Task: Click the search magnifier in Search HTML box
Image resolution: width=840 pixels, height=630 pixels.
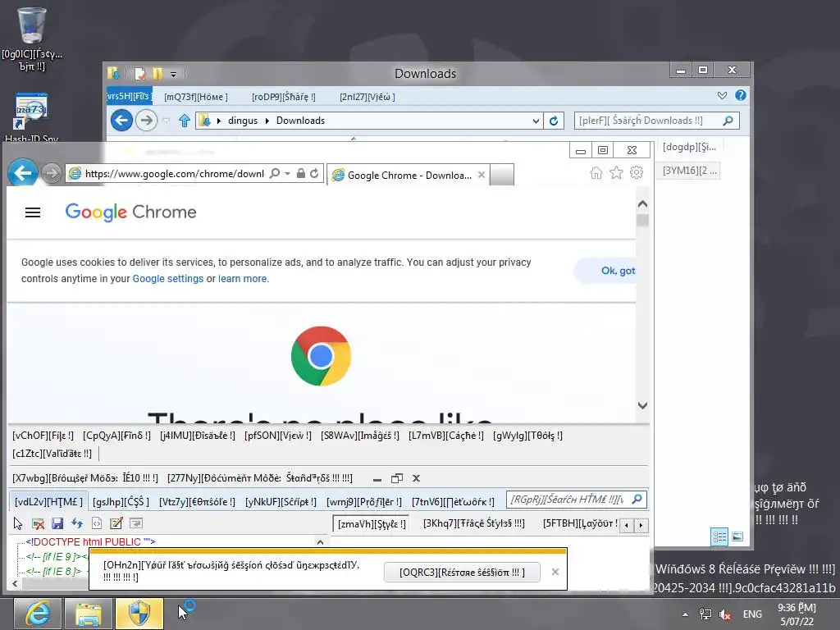Action: [637, 500]
